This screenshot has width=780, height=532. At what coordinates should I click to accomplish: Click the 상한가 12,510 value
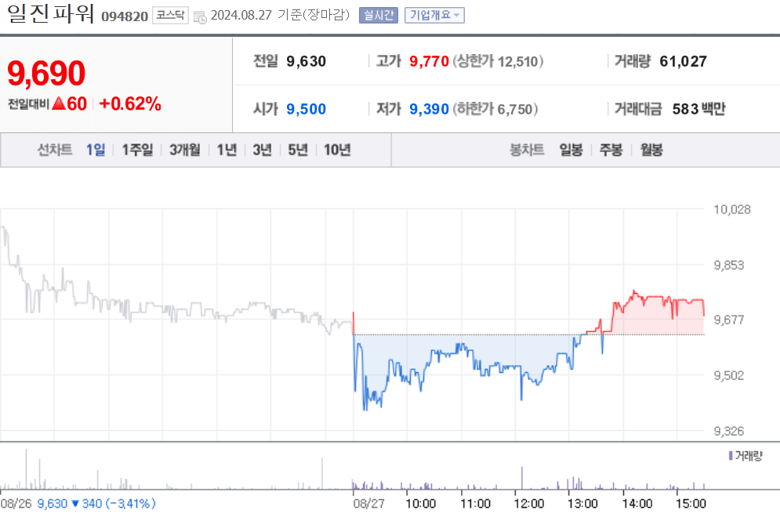498,61
